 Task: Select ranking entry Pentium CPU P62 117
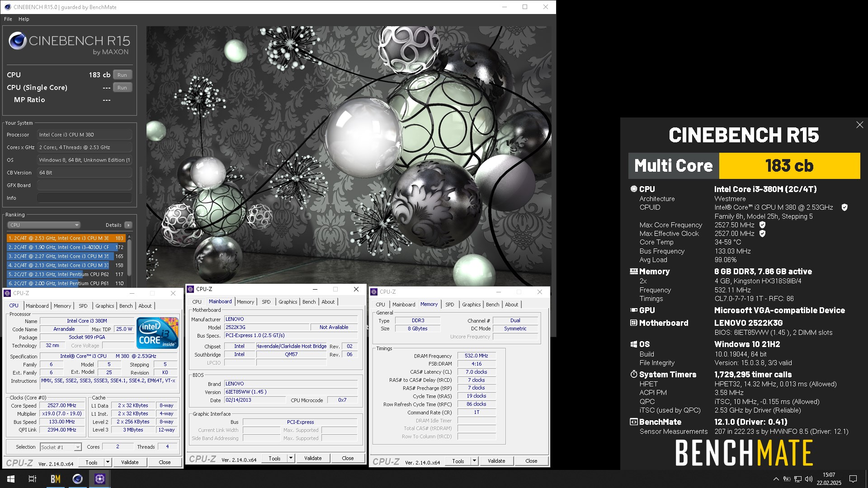66,274
